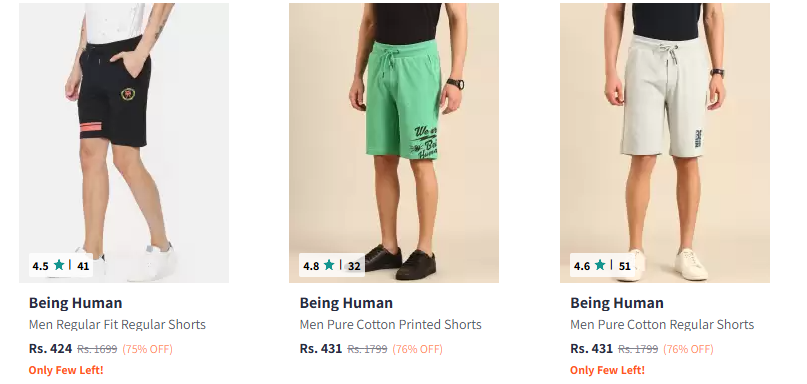Screen dimensions: 807x384
Task: Click the Rs. 424 price
Action: 50,348
